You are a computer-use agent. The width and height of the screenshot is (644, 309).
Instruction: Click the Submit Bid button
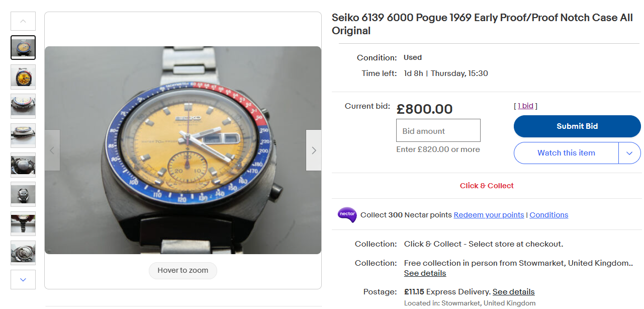click(x=577, y=126)
